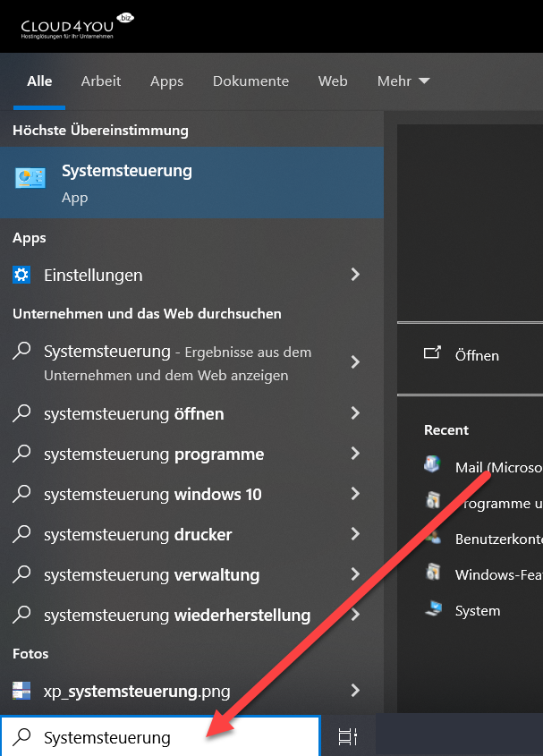This screenshot has width=543, height=756.
Task: Switch to the Dokumente tab
Action: pos(250,81)
